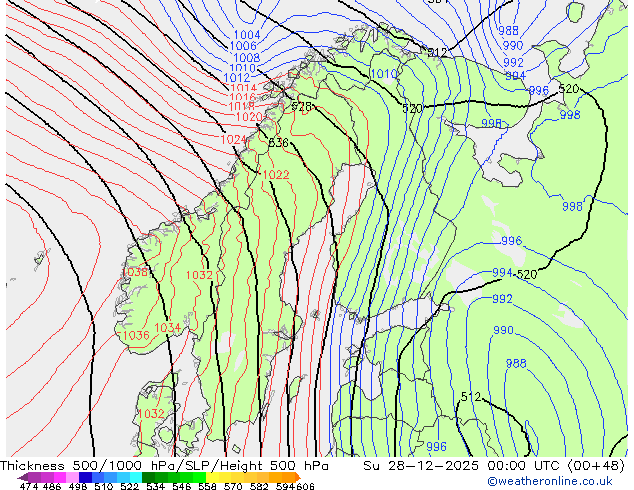Image resolution: width=634 pixels, height=490 pixels.
Task: Click the forecast offset "(00+48)"
Action: (596, 466)
